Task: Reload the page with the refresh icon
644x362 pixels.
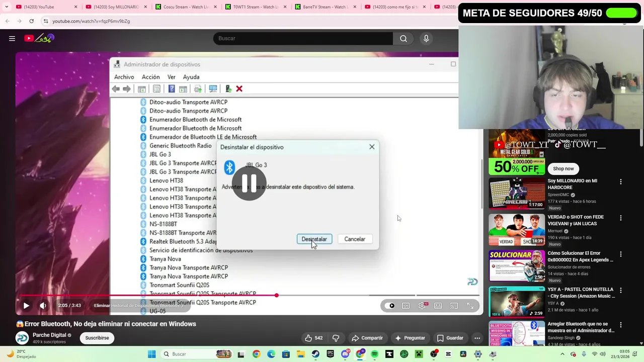Action: [x=31, y=21]
